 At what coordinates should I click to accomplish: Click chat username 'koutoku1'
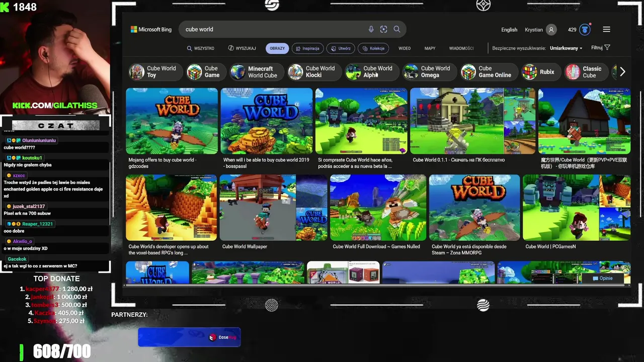click(33, 158)
